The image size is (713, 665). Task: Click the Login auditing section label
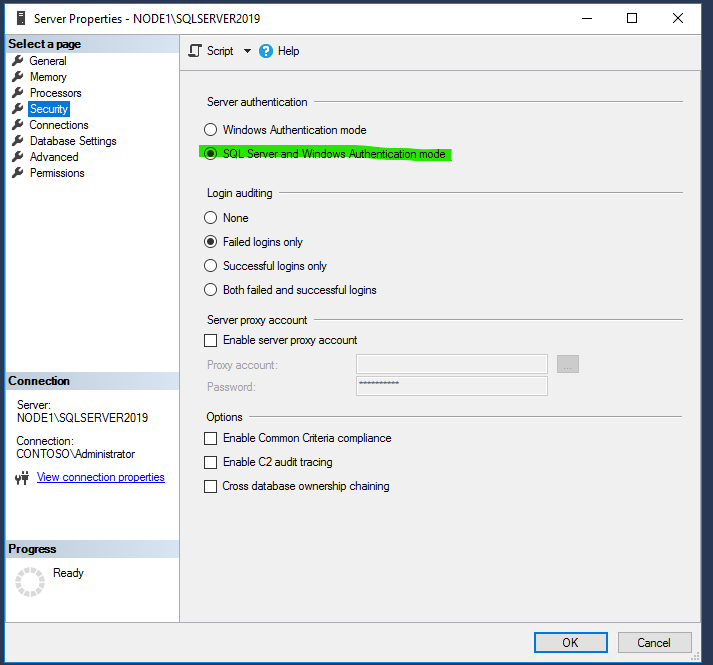pos(240,193)
